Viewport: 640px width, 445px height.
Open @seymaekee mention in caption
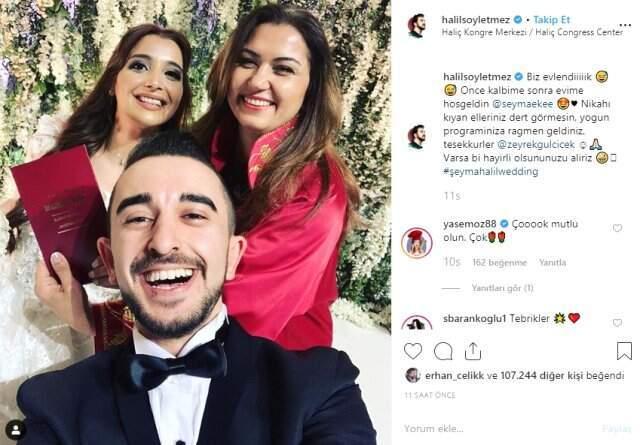pyautogui.click(x=523, y=104)
